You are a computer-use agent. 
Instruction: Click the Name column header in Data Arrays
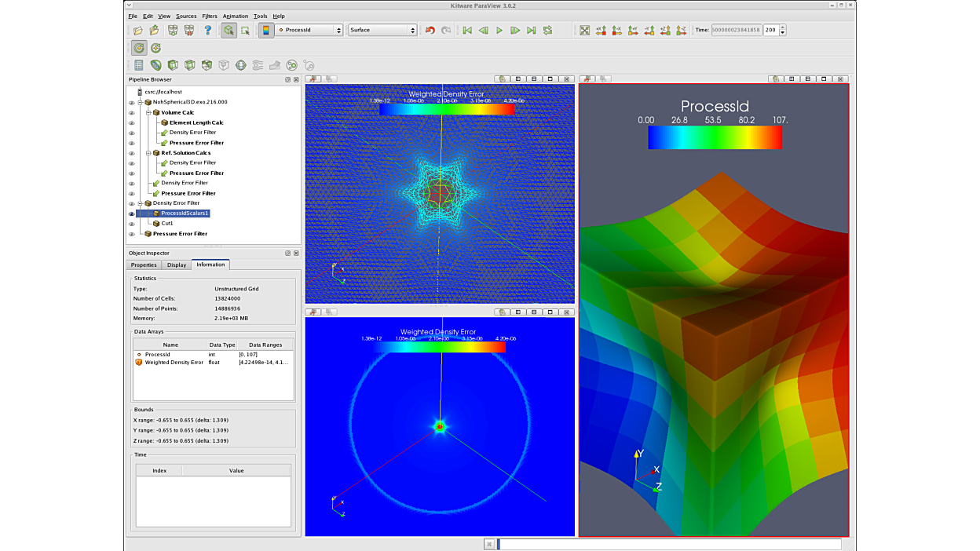pyautogui.click(x=170, y=345)
